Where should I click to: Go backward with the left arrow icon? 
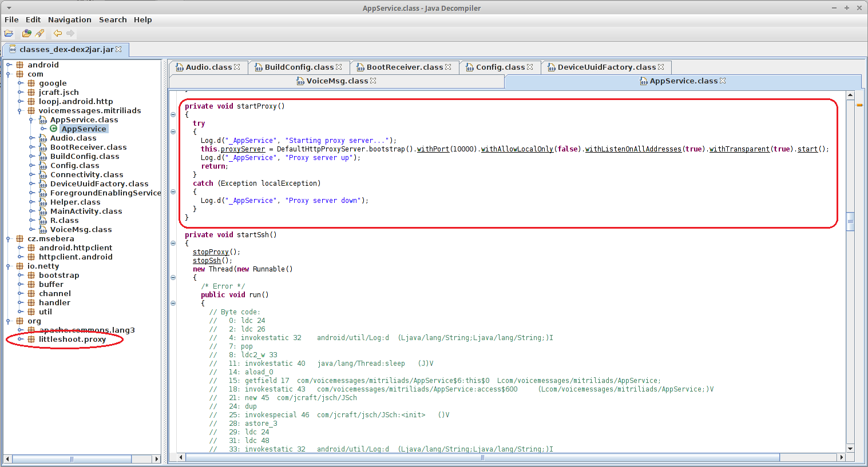(x=58, y=33)
